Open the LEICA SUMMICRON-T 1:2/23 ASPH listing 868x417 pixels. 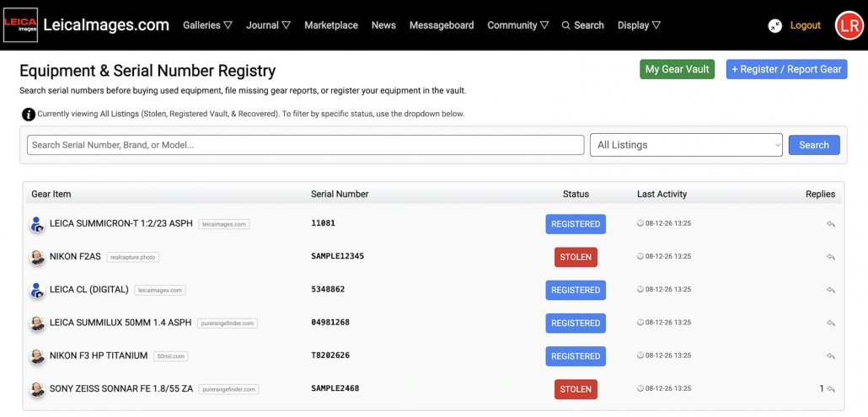[121, 223]
